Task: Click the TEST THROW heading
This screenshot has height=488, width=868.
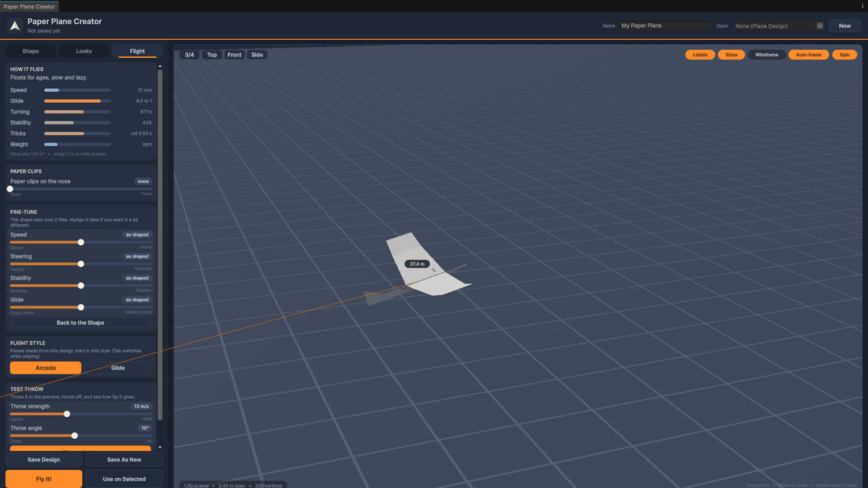Action: [x=27, y=390]
